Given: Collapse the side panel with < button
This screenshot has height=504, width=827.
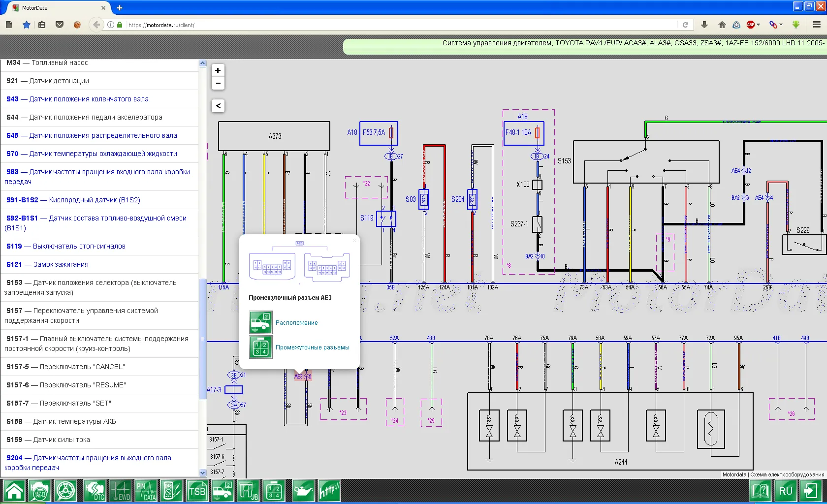Looking at the screenshot, I should (218, 105).
